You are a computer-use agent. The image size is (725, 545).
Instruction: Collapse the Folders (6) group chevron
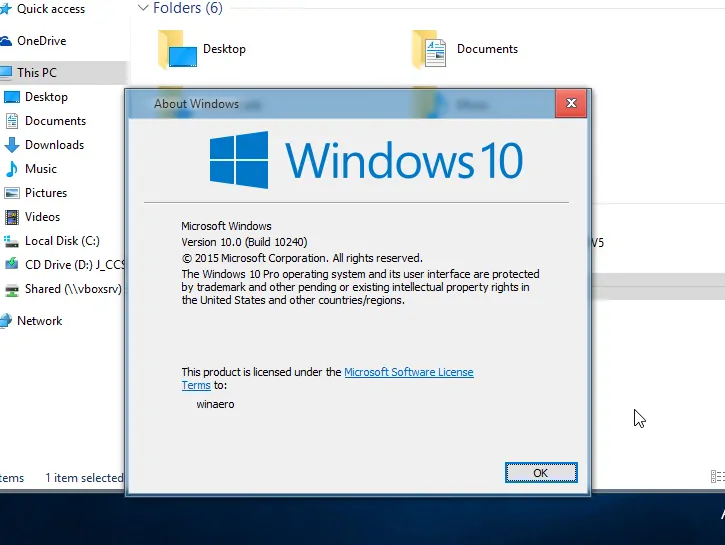pyautogui.click(x=143, y=8)
